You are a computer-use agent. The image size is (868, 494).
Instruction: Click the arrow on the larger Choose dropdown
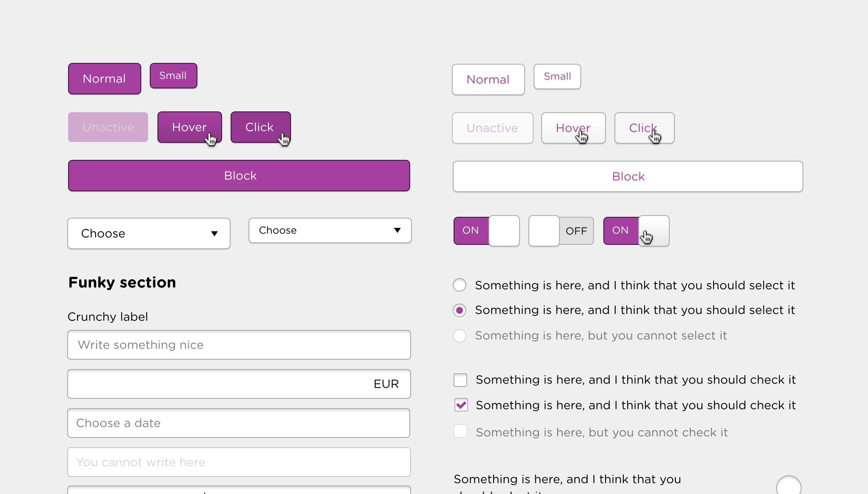click(x=214, y=233)
